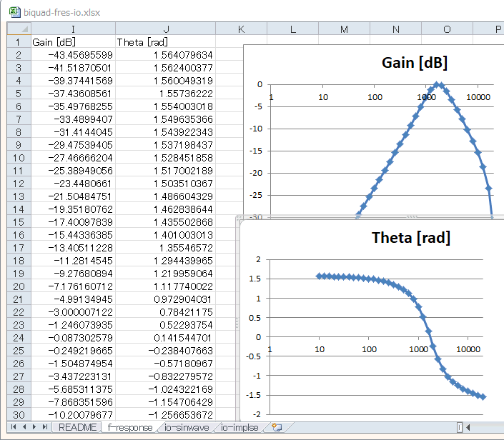Click Theta chart y-axis label 1.5
This screenshot has height=440, width=504.
[255, 279]
